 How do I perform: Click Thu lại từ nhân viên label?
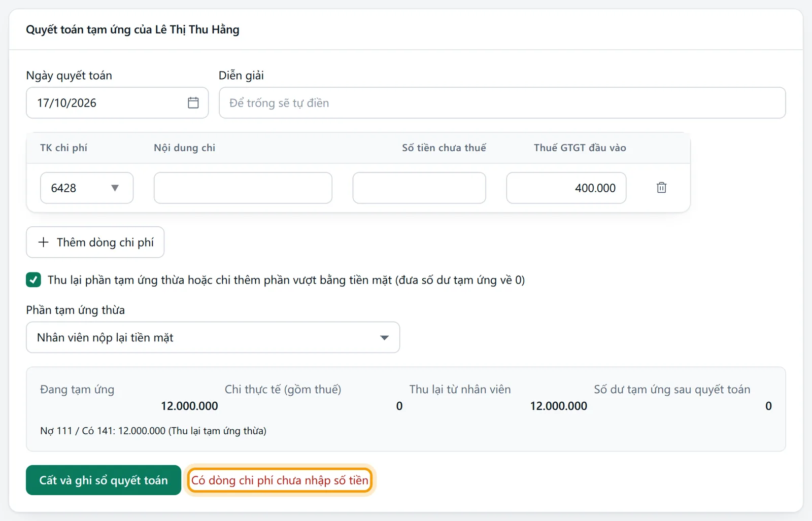point(460,389)
